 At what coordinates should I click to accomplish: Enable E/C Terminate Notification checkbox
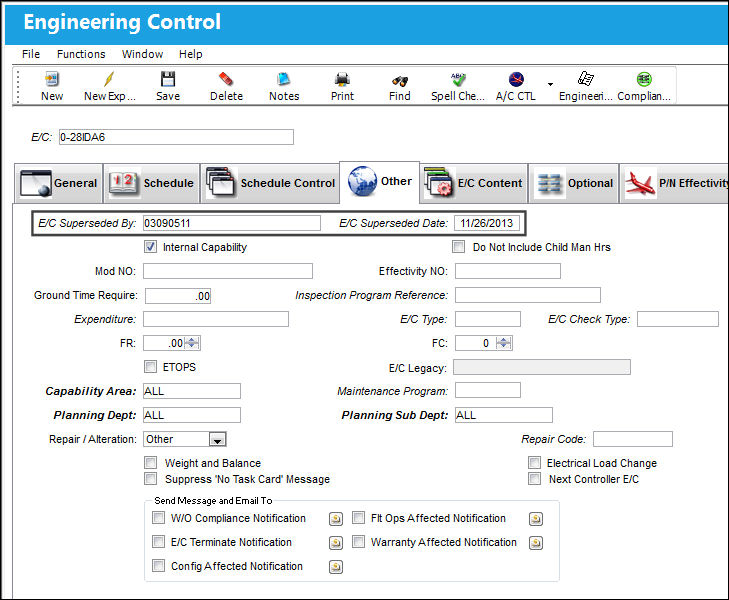coord(159,541)
